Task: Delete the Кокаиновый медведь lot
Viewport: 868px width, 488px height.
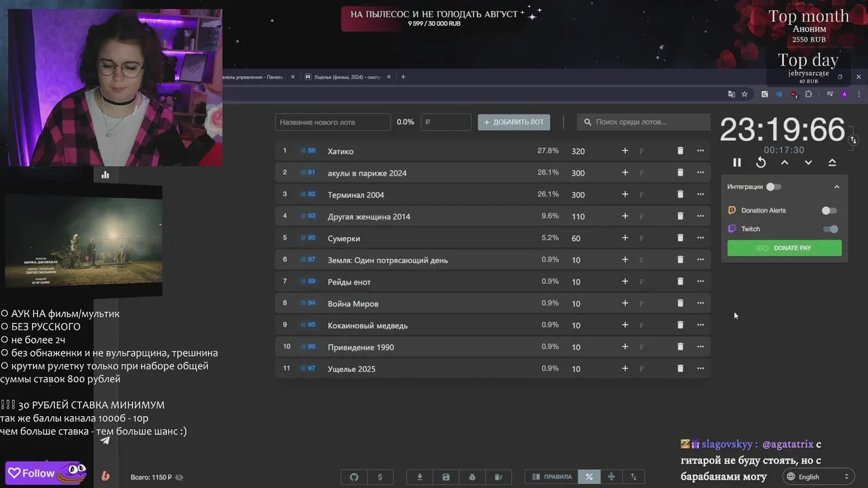Action: coord(680,325)
